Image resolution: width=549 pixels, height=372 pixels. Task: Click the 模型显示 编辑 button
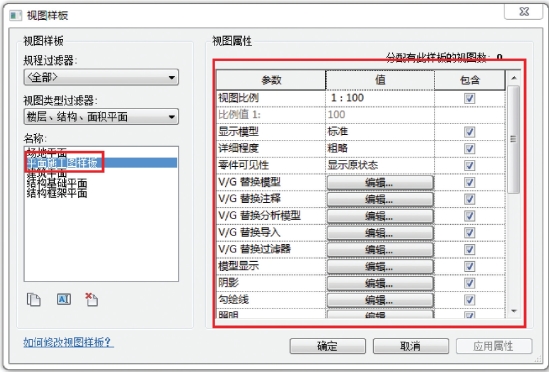(x=380, y=267)
